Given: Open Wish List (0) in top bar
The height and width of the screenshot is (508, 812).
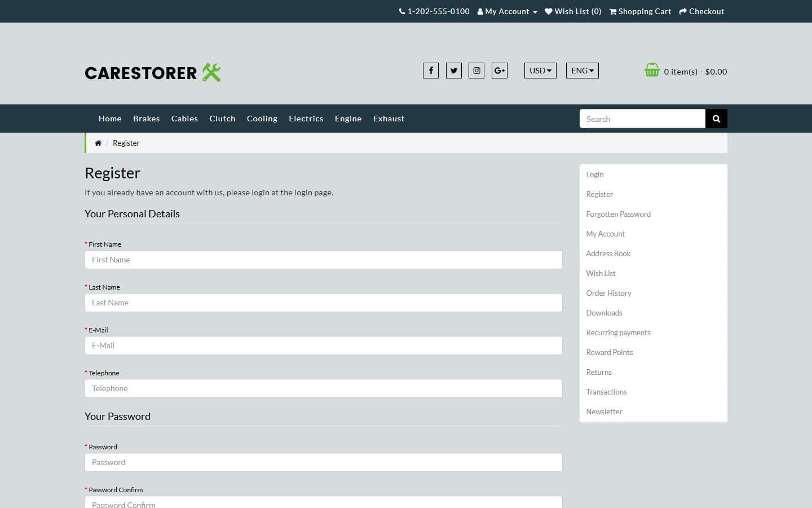Looking at the screenshot, I should (x=573, y=11).
